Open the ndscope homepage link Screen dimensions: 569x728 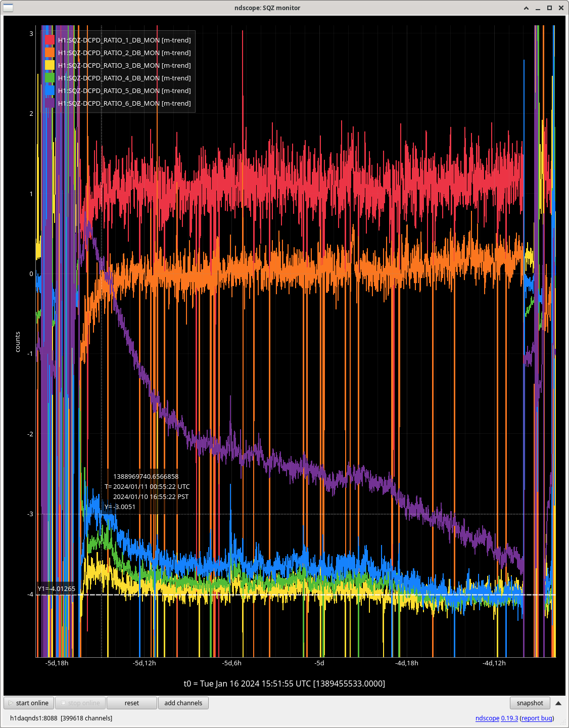[487, 718]
